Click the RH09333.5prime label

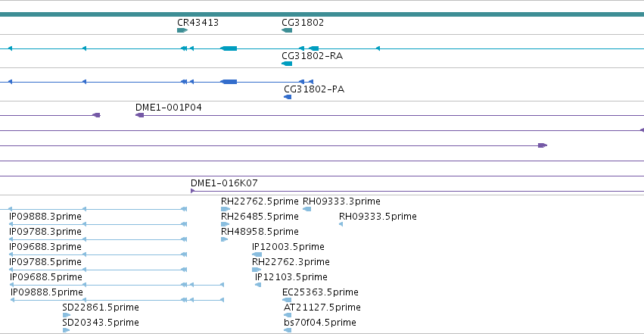(x=378, y=217)
